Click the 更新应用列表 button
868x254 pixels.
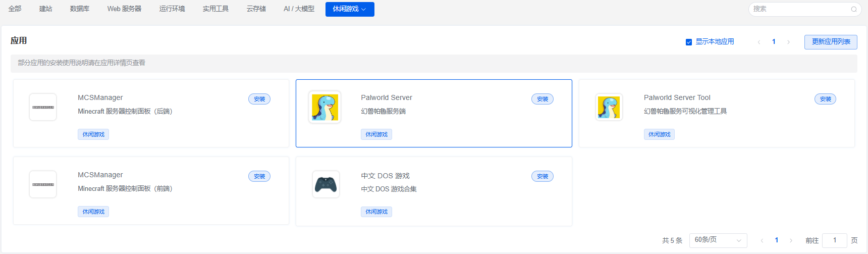pos(831,42)
